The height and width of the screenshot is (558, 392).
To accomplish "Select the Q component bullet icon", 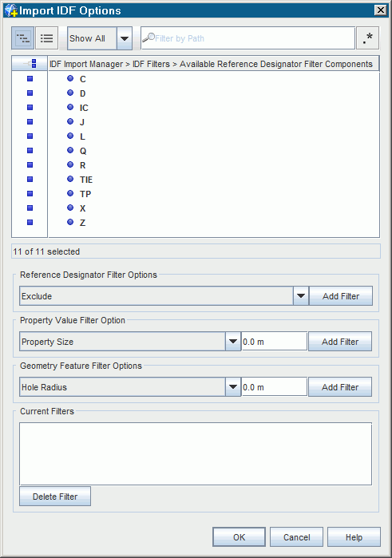I will 70,151.
